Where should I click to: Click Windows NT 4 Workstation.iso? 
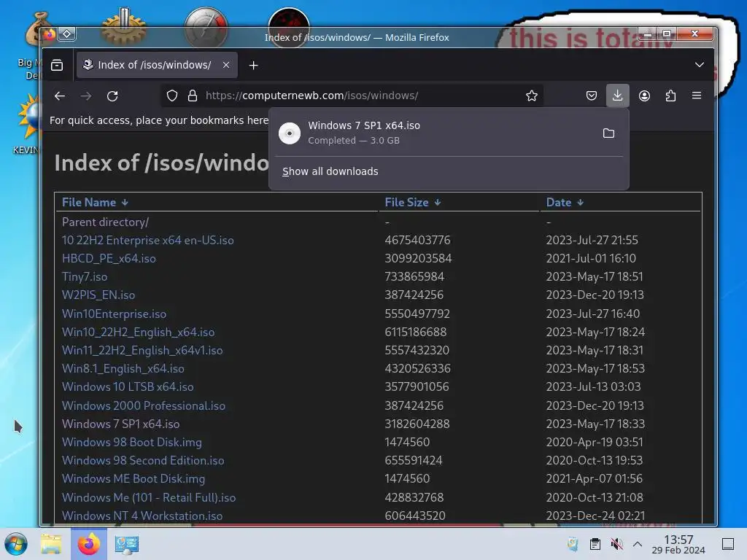142,516
